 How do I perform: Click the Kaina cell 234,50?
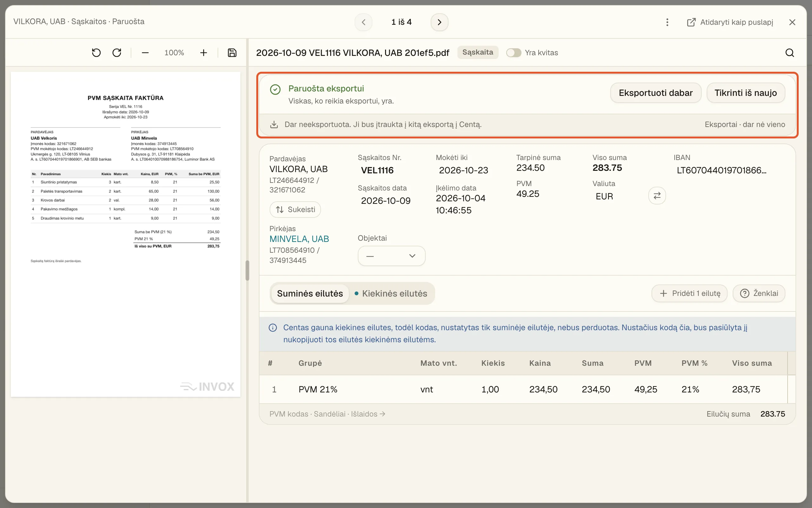coord(543,389)
